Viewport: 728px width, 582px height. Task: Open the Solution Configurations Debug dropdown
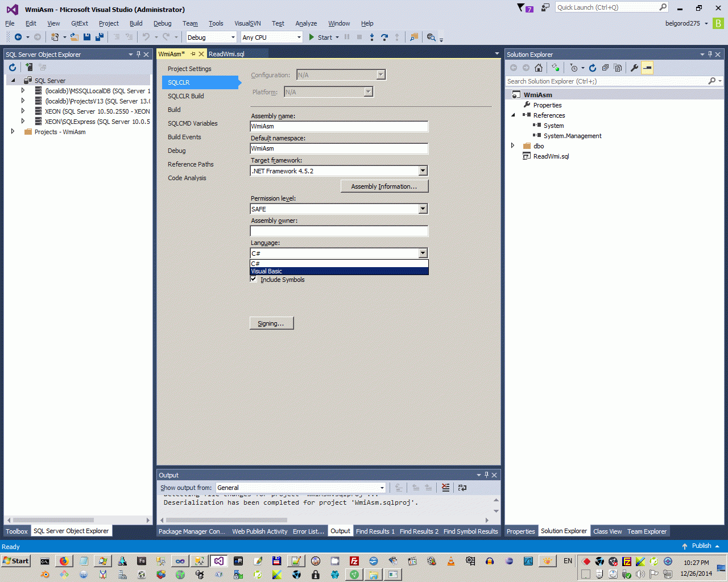click(x=211, y=38)
